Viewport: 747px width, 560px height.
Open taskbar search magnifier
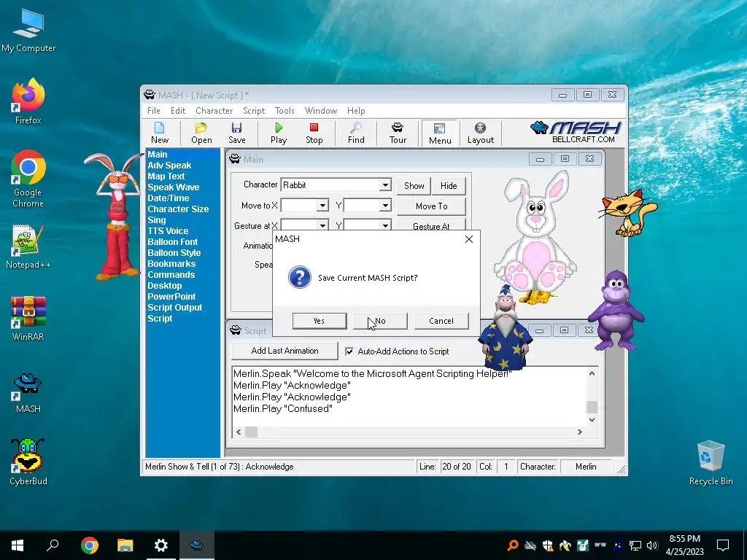(x=53, y=545)
